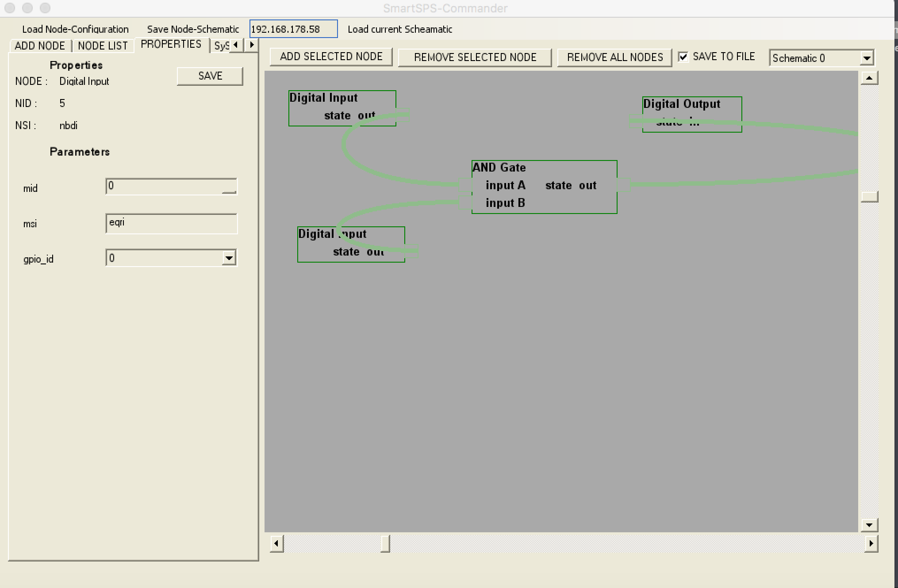
Task: Click the msi input field
Action: click(171, 222)
